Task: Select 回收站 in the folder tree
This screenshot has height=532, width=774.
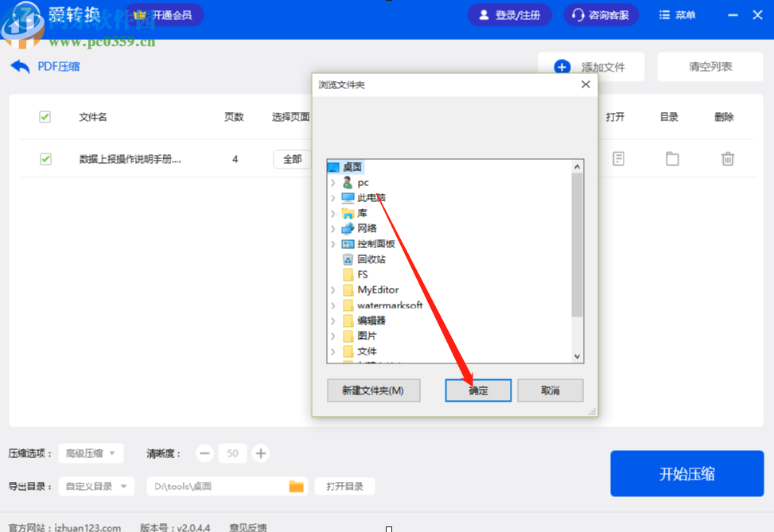Action: 371,259
